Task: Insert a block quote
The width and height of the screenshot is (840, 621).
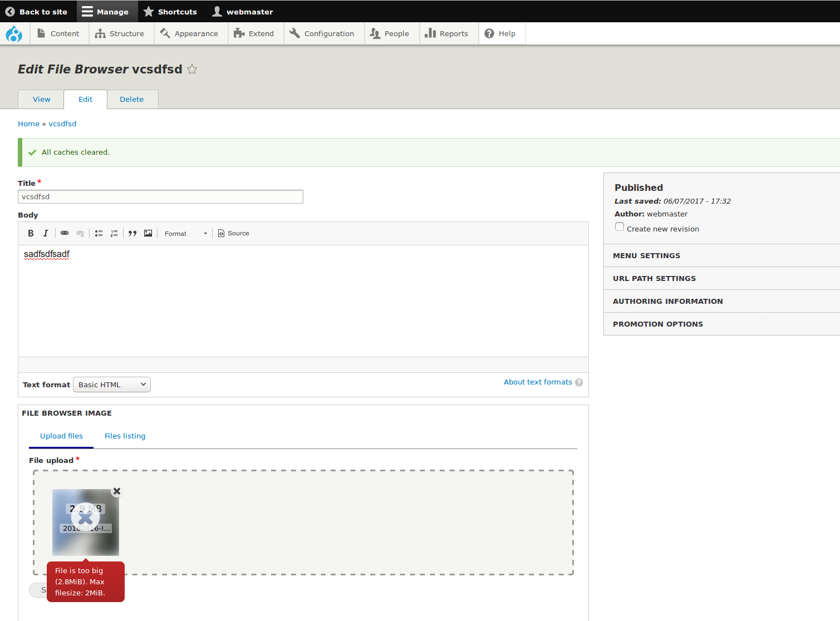Action: coord(132,233)
